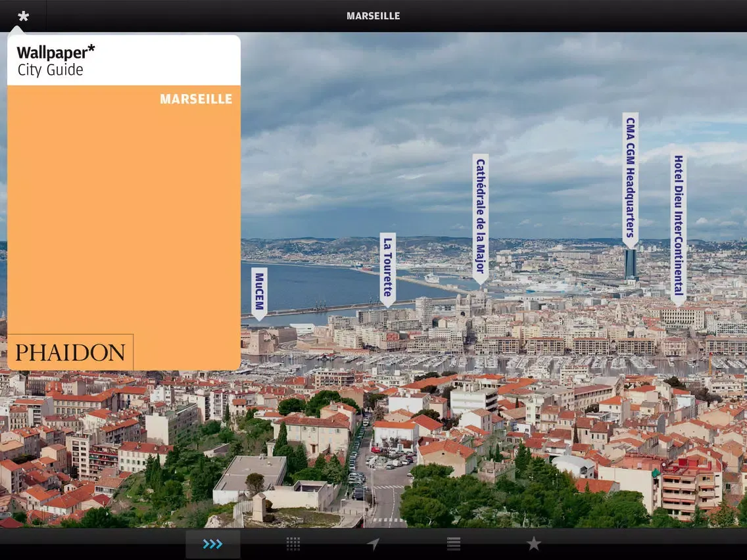
Task: Tap the asterisk icon in top bar
Action: [x=23, y=16]
